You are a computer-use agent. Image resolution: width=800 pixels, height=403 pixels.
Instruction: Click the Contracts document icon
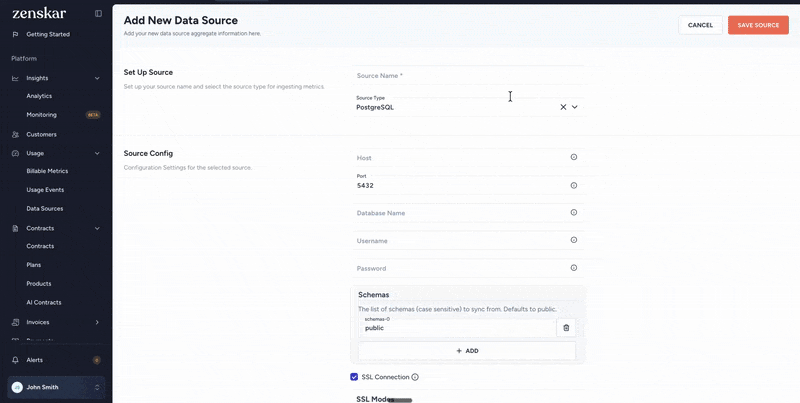pos(15,228)
